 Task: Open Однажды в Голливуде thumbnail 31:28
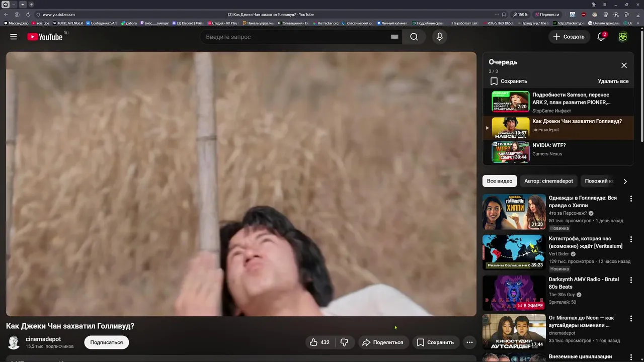coord(514,212)
